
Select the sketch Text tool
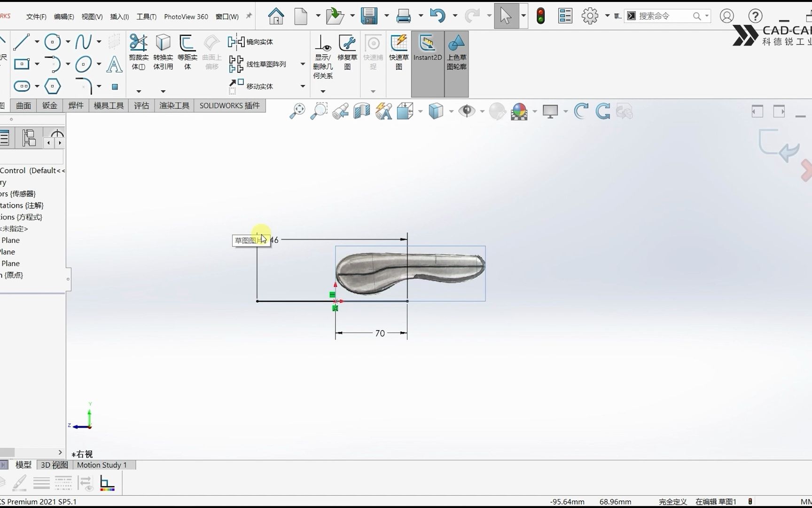[x=114, y=64]
